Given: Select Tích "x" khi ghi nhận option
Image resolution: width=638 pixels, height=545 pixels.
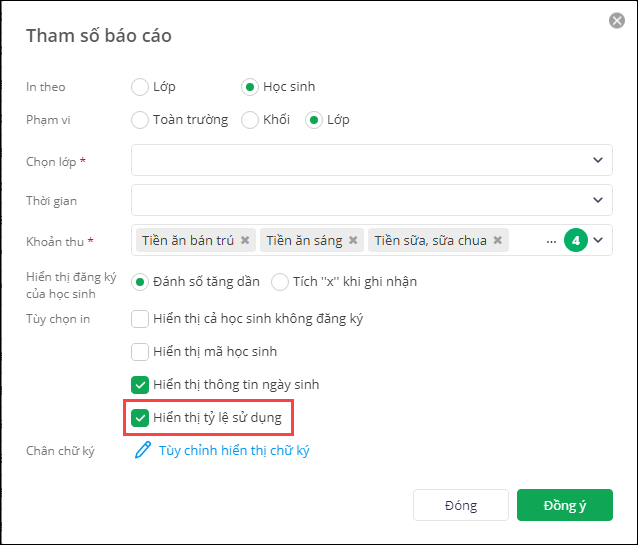Looking at the screenshot, I should [280, 281].
